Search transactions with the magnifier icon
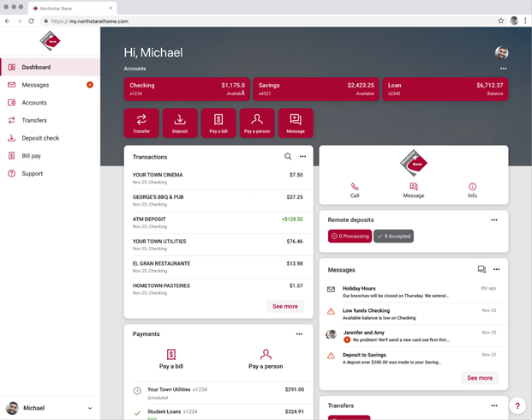Screen dimensions: 532x420 [288, 157]
